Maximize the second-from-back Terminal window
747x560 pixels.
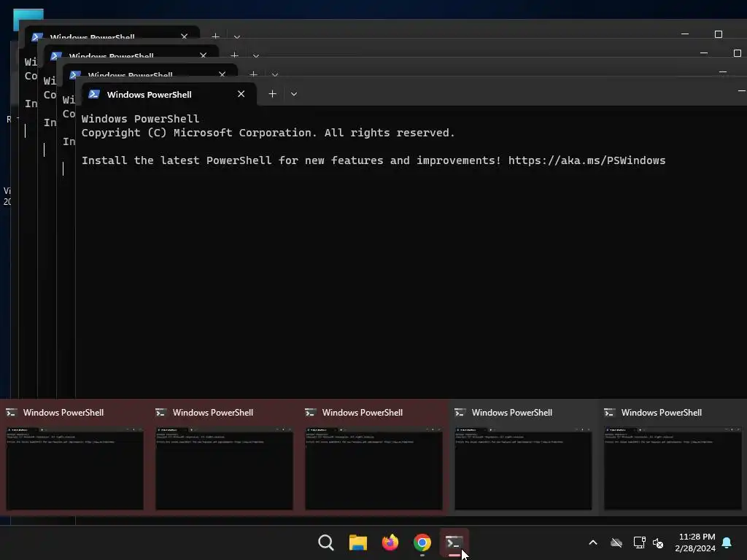pos(737,53)
